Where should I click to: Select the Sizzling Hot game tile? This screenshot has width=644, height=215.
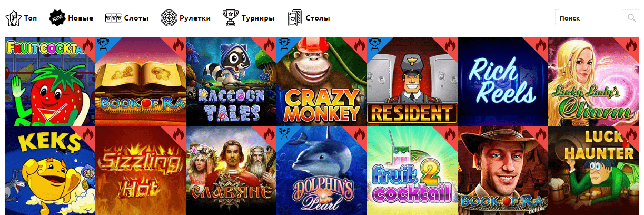[141, 171]
